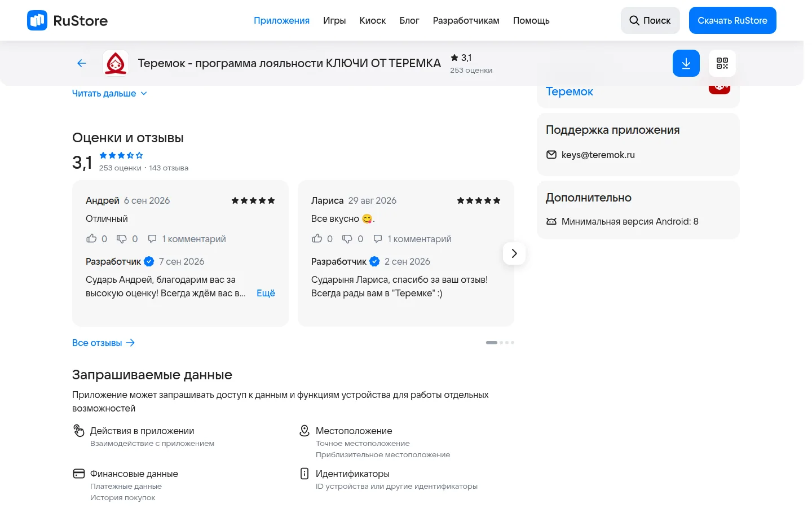Click the email envelope icon in support
This screenshot has width=812, height=508.
[551, 155]
